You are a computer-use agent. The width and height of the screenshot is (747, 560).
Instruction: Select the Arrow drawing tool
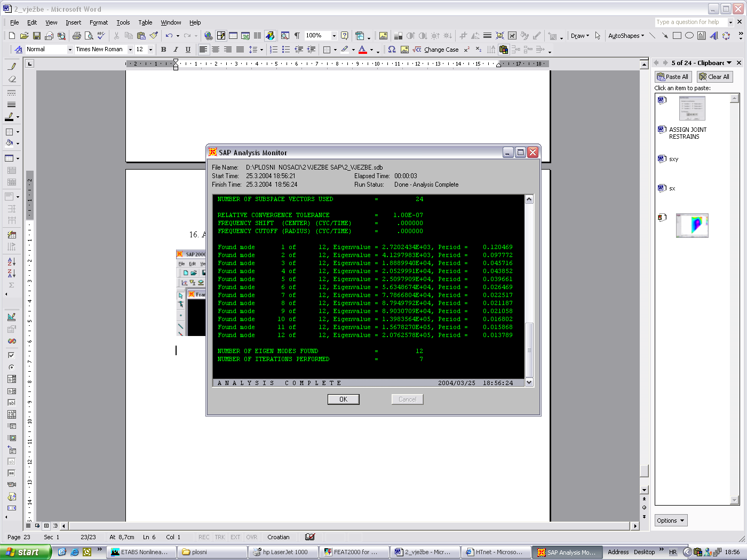(x=665, y=36)
